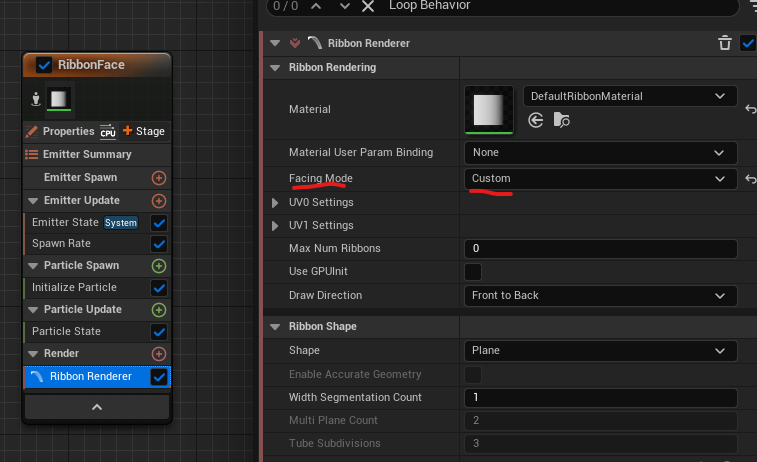Reset Facing Mode to default
This screenshot has height=462, width=757.
(x=750, y=179)
